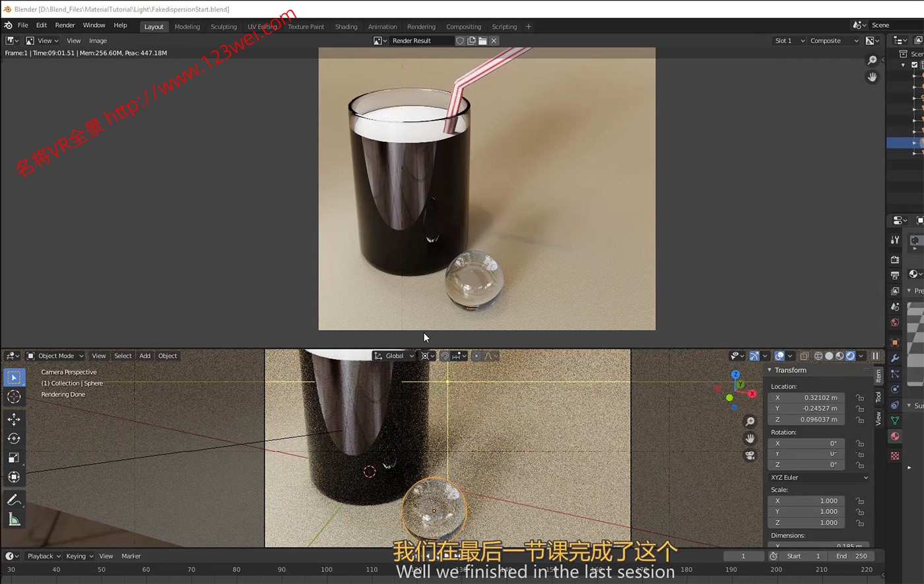Activate the Measure tool

coord(14,519)
